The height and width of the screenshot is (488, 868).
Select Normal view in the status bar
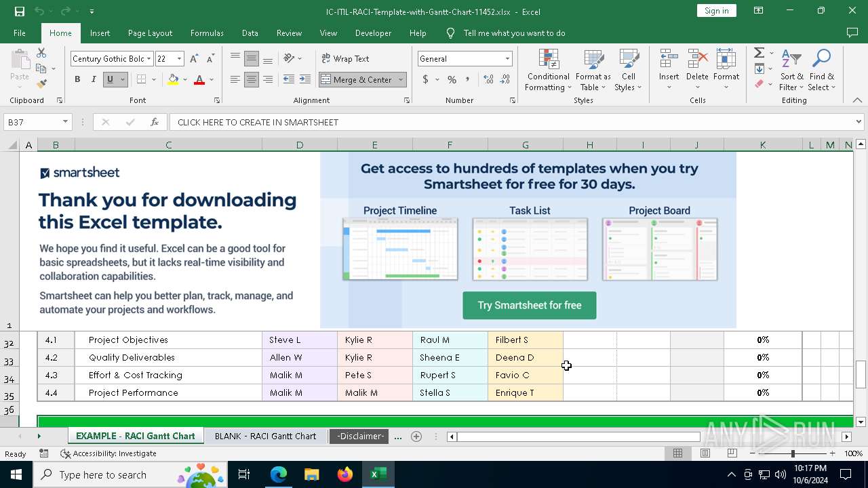click(x=677, y=453)
